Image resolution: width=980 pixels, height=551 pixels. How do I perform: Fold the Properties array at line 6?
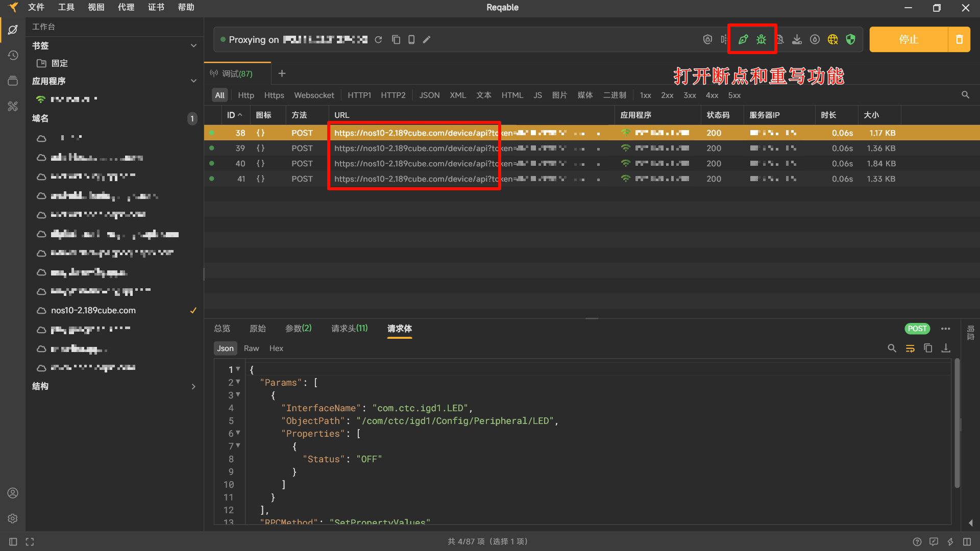[238, 433]
